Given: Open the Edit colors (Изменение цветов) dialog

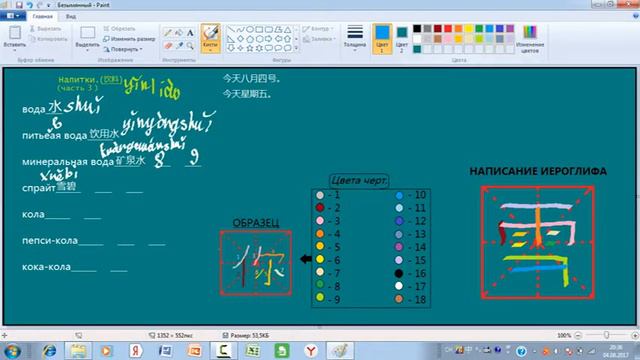Looking at the screenshot, I should [530, 39].
